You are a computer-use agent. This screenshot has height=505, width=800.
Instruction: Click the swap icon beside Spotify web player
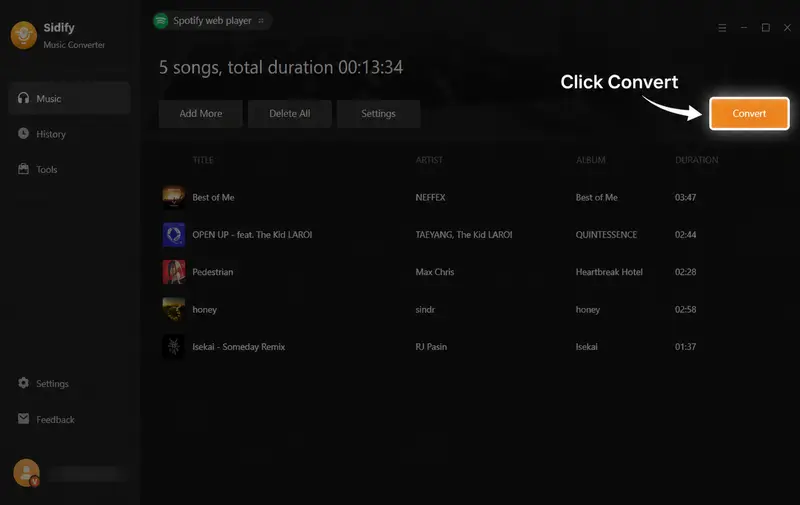[x=261, y=21]
